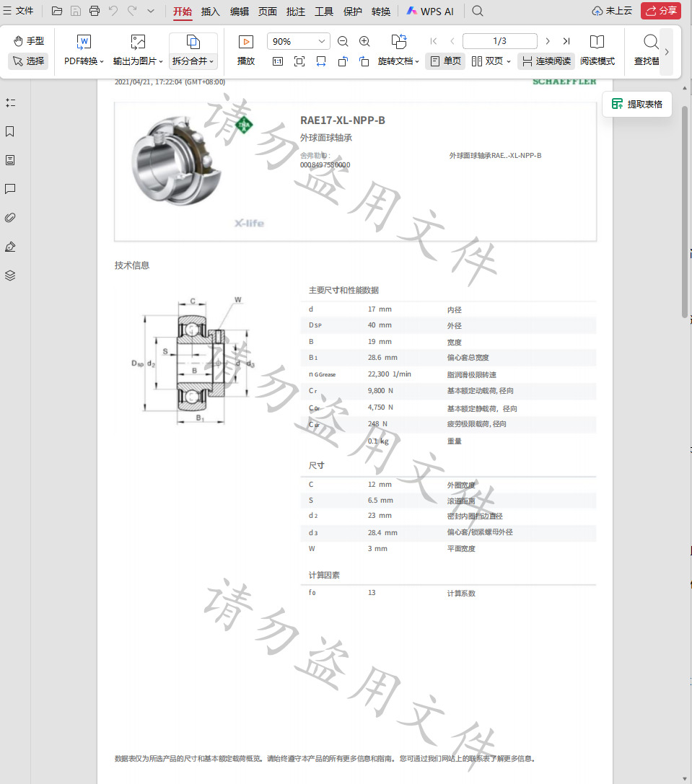Toggle 单页 single page view
692x784 pixels.
[x=445, y=61]
